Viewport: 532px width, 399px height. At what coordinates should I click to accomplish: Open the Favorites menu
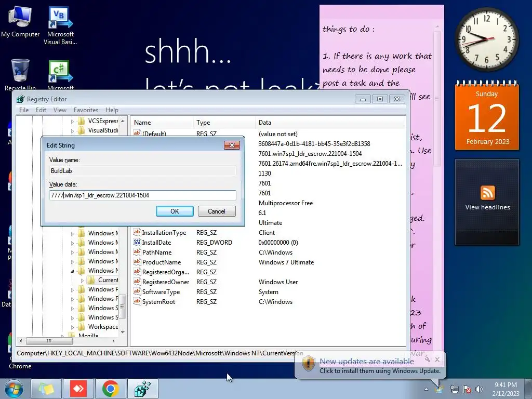pyautogui.click(x=86, y=110)
